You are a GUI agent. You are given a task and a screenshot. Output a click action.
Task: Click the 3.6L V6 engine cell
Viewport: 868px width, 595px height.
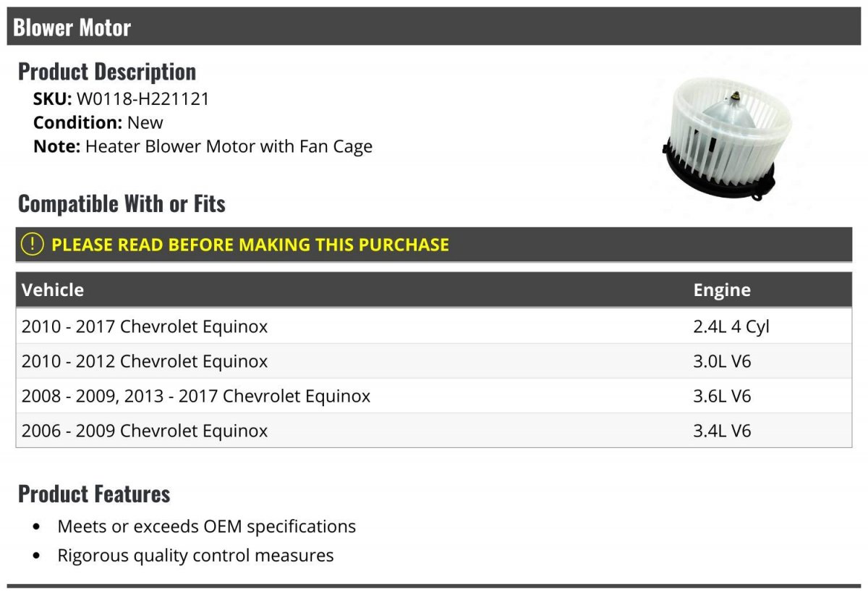coord(722,396)
